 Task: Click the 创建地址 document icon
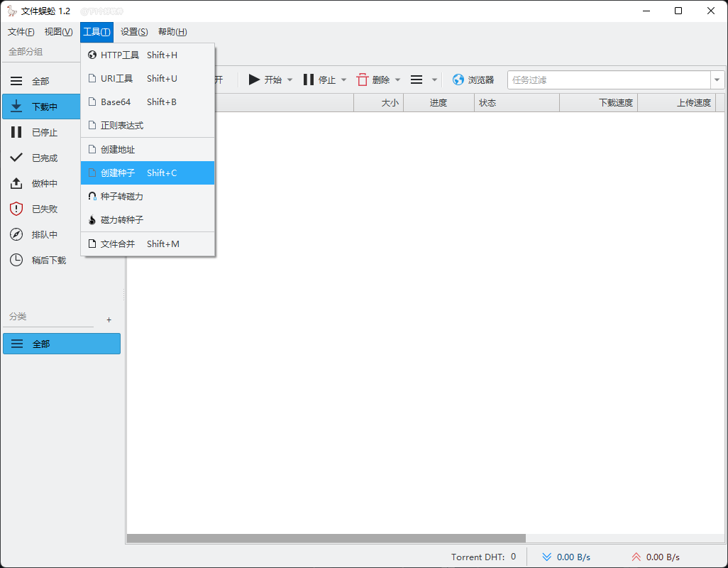[x=92, y=150]
